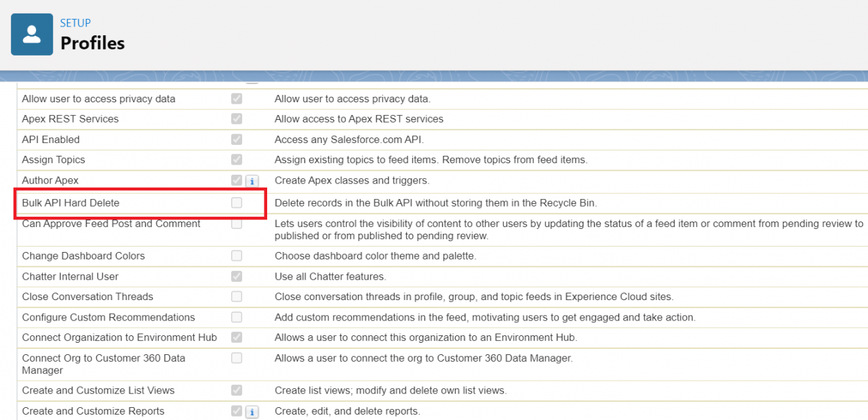This screenshot has height=420, width=868.
Task: Click 'Use all Chatter features.' description
Action: tap(330, 276)
